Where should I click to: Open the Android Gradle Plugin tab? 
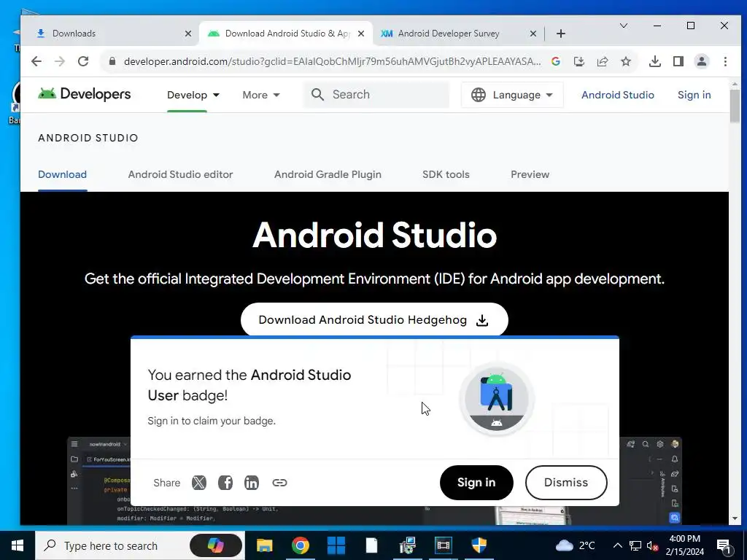point(328,174)
